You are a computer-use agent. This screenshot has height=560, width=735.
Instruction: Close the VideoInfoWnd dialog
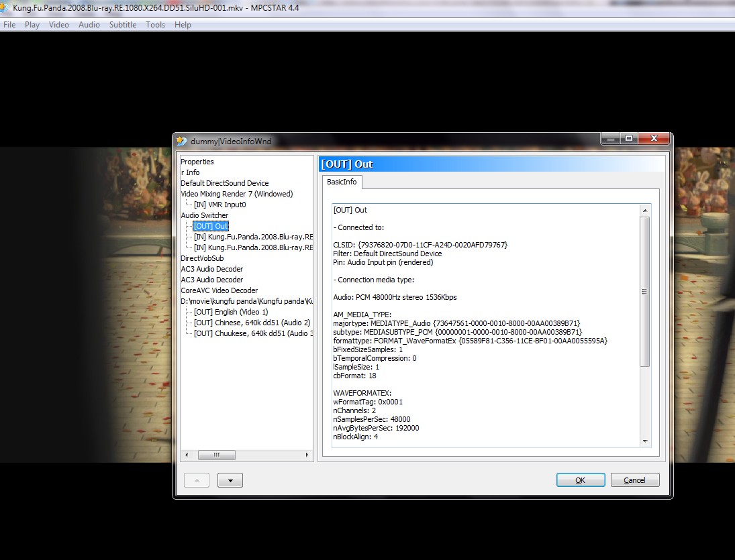pyautogui.click(x=654, y=139)
